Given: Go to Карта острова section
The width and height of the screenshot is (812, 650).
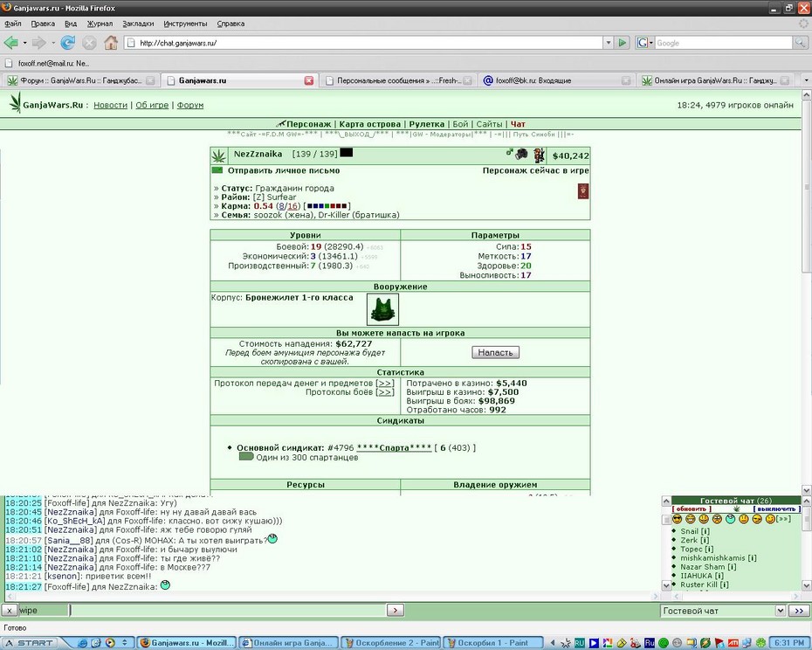Looking at the screenshot, I should (x=369, y=124).
